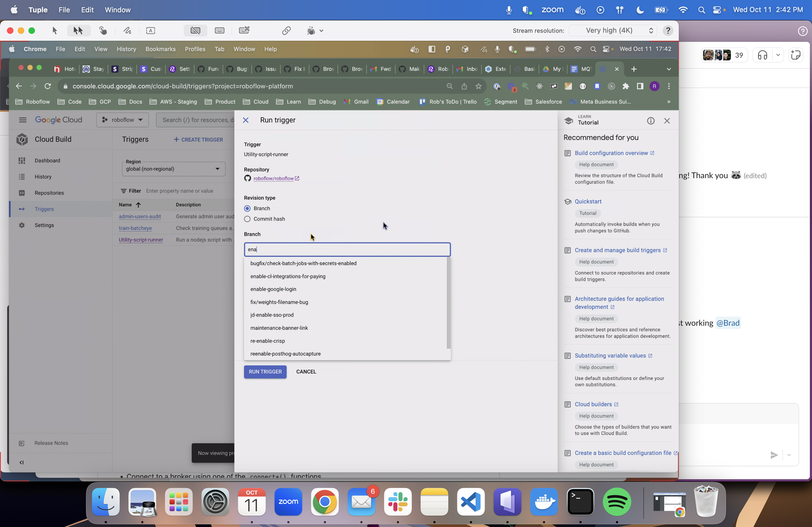This screenshot has width=812, height=527.
Task: Click the Tutorial panel info icon
Action: (651, 121)
